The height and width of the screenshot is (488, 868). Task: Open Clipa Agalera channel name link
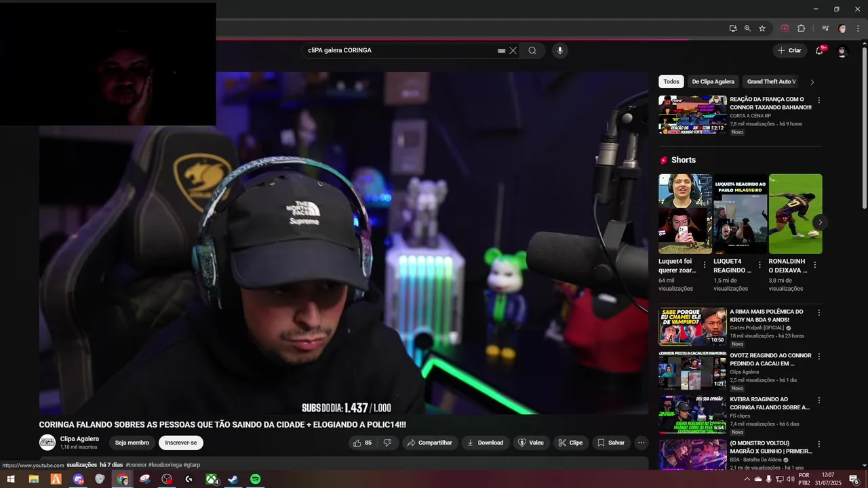pyautogui.click(x=79, y=439)
